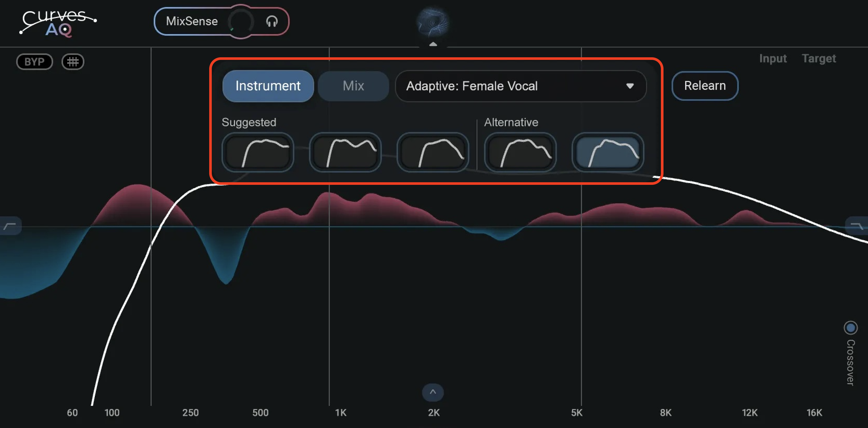Image resolution: width=868 pixels, height=428 pixels.
Task: Click the MixSense label
Action: 192,21
